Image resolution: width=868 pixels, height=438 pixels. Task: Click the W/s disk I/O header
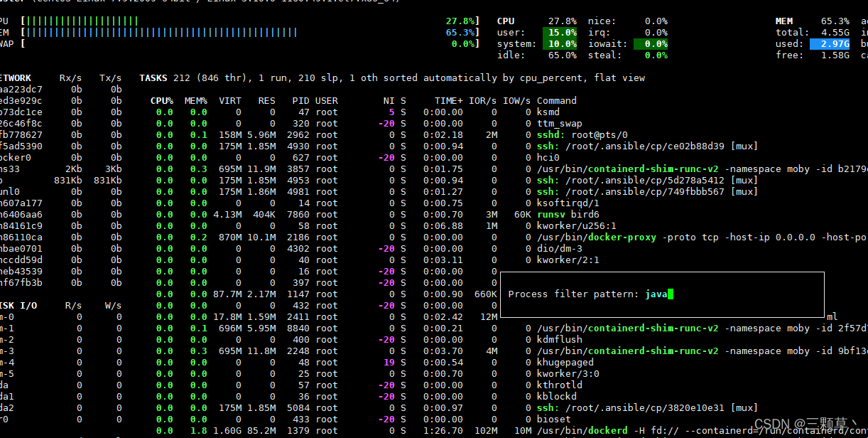(114, 306)
